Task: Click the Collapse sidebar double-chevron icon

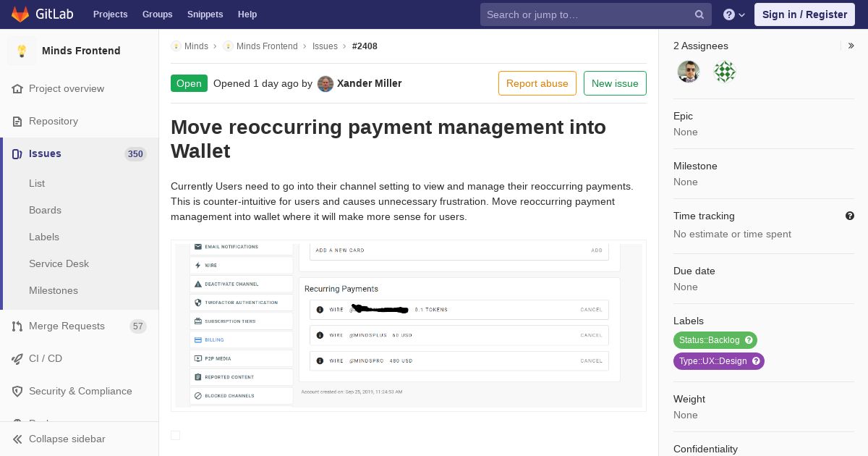Action: pyautogui.click(x=17, y=439)
